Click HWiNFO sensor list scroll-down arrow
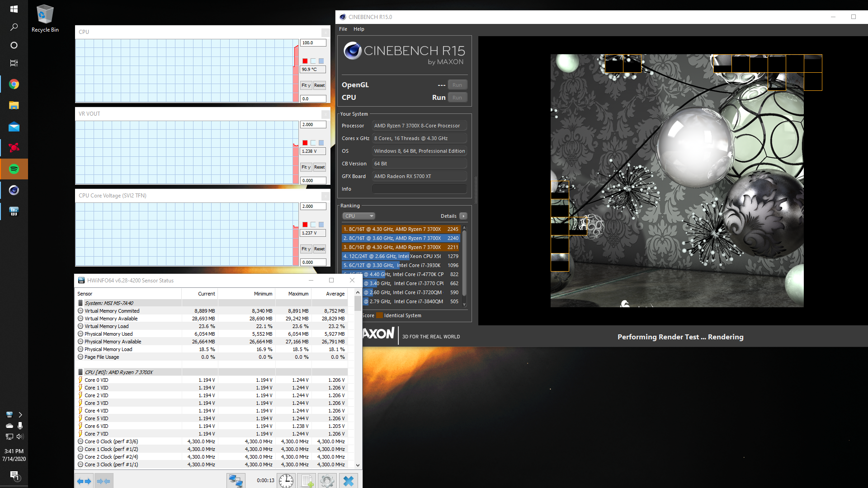868x488 pixels. click(358, 465)
